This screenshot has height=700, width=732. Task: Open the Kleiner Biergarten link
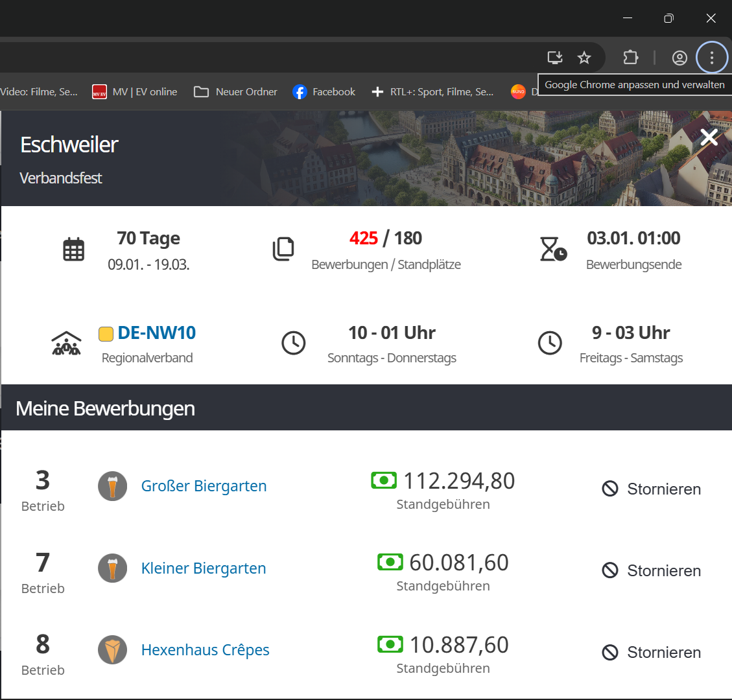(204, 568)
